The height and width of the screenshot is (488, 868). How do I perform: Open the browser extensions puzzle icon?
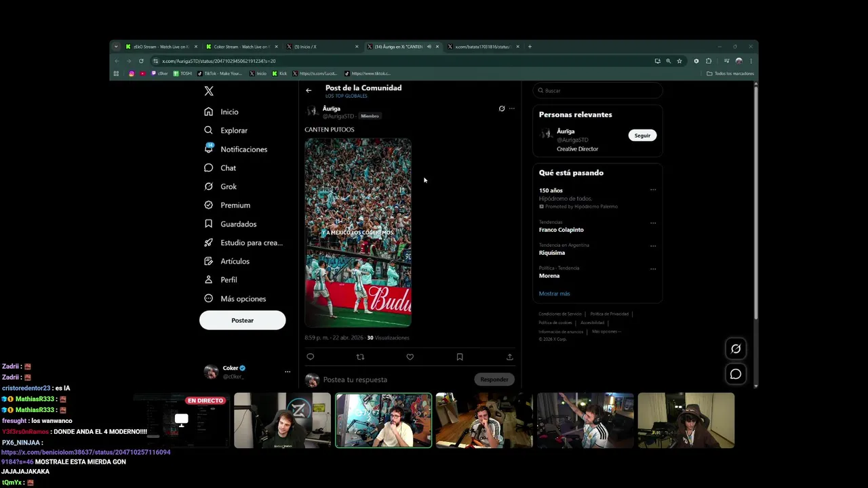click(709, 61)
